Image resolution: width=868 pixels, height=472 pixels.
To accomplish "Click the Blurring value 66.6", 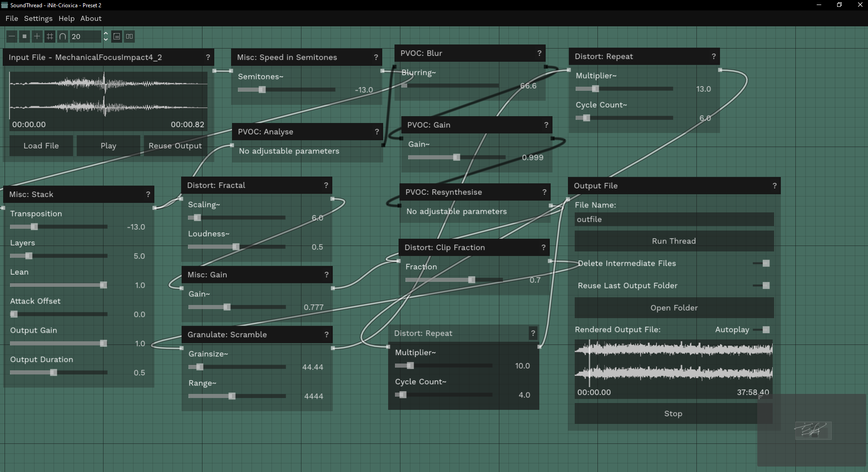I will pos(528,86).
